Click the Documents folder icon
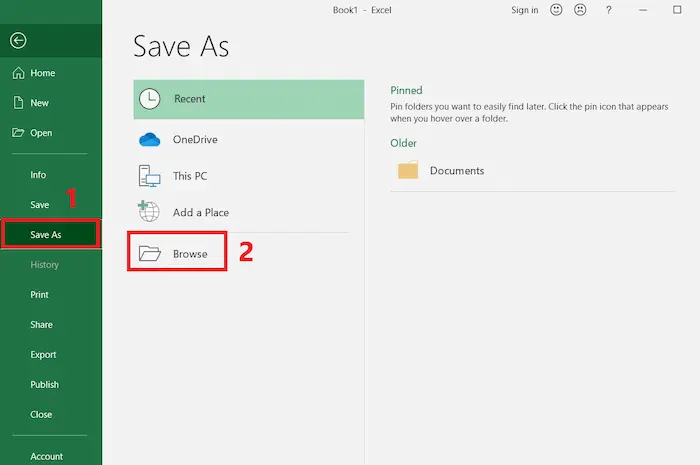 (x=408, y=170)
